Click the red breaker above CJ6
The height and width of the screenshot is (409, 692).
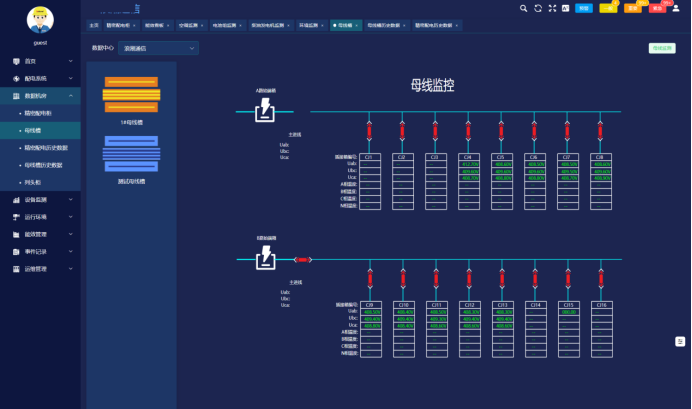(534, 131)
